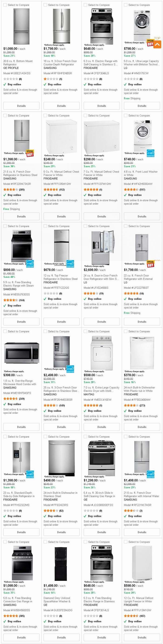The height and width of the screenshot is (644, 163).
Task: Open Details for Frigidaire white dishwasher FFBD2406NW
Action: click(x=142, y=427)
